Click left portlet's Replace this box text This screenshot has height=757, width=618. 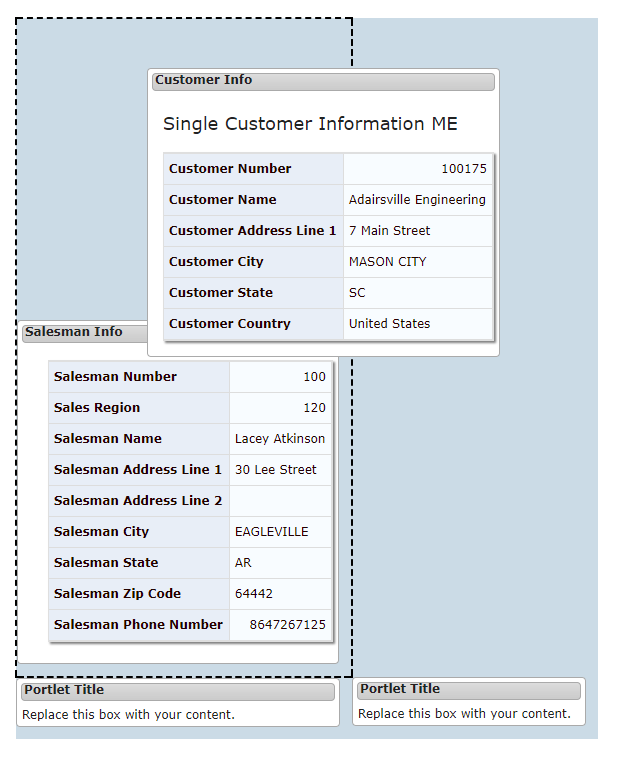(128, 715)
